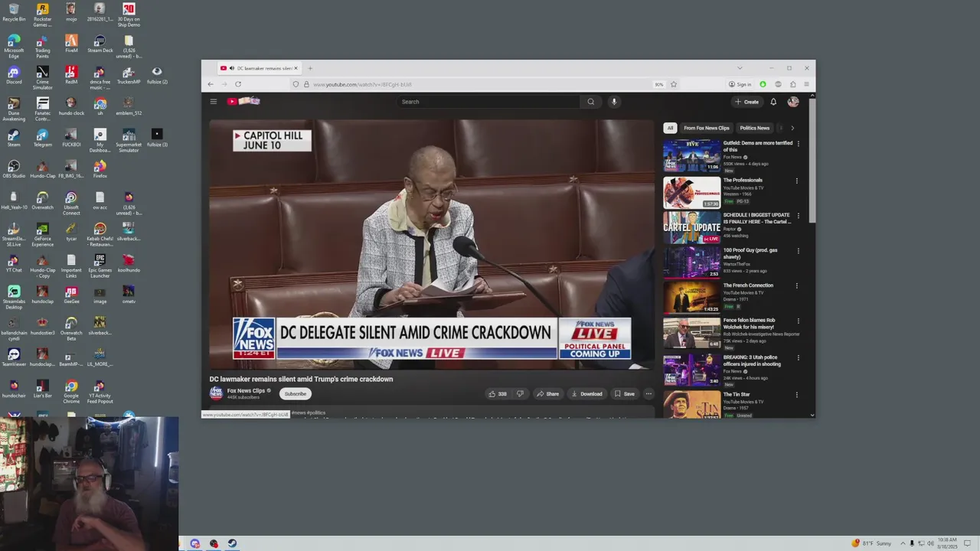This screenshot has width=980, height=551.
Task: Open the Firefox application menu
Action: pos(806,84)
